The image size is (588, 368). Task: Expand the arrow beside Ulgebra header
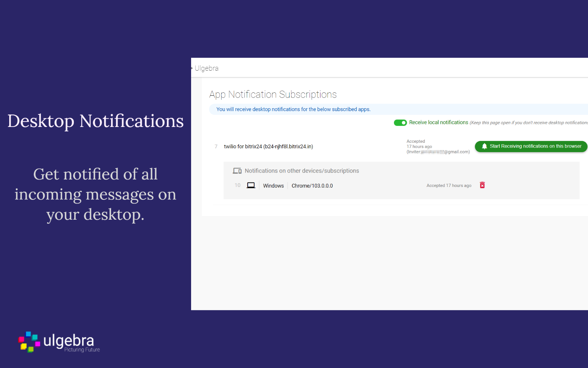pos(192,68)
